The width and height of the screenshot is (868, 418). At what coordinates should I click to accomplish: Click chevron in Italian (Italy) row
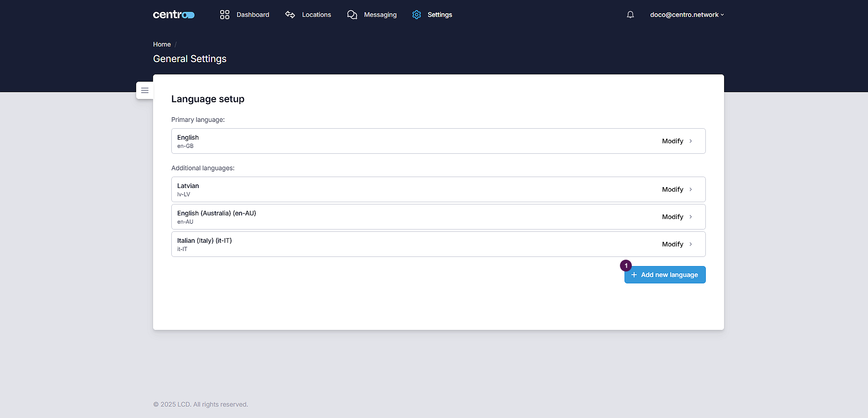pyautogui.click(x=691, y=244)
